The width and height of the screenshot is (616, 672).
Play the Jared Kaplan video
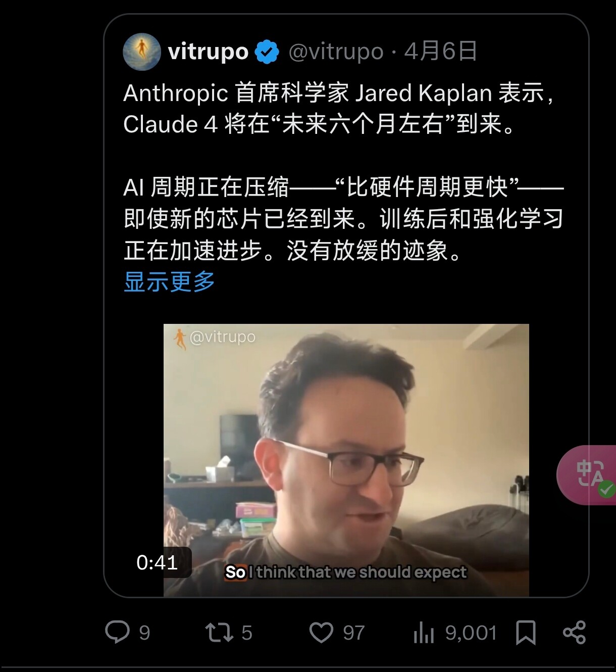[346, 460]
